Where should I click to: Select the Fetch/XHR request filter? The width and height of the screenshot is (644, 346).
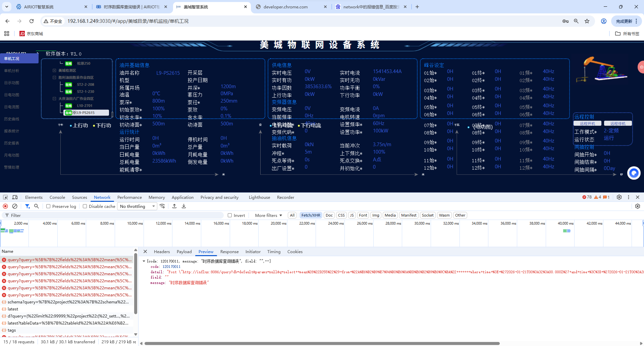[311, 215]
